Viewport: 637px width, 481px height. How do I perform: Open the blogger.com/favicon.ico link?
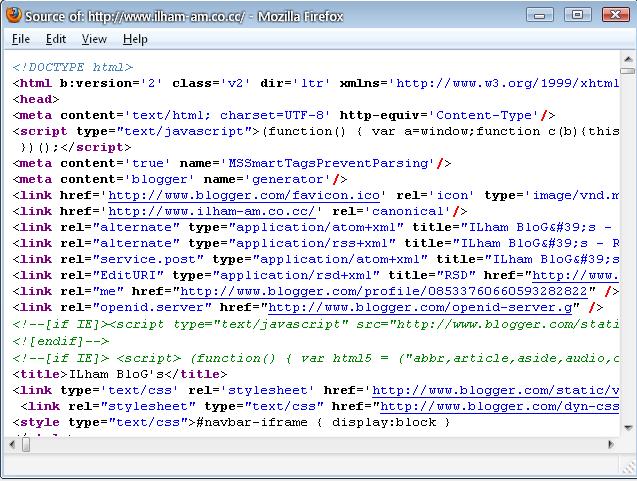[x=244, y=195]
